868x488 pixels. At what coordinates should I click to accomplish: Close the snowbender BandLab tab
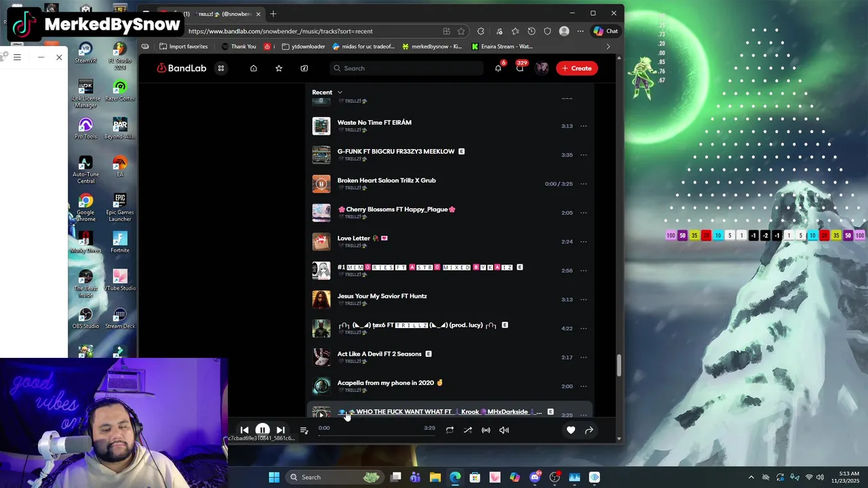(258, 14)
